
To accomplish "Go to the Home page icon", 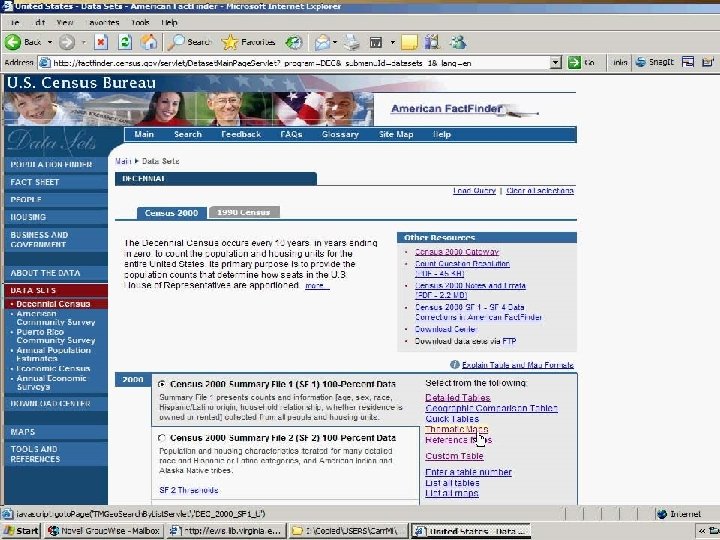I will (149, 42).
